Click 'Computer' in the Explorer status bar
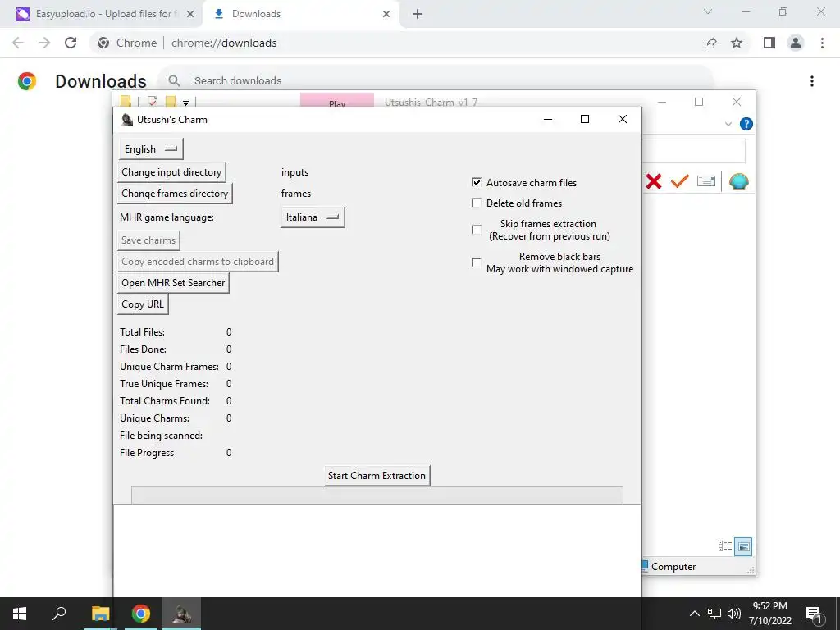The width and height of the screenshot is (840, 630). [x=673, y=566]
